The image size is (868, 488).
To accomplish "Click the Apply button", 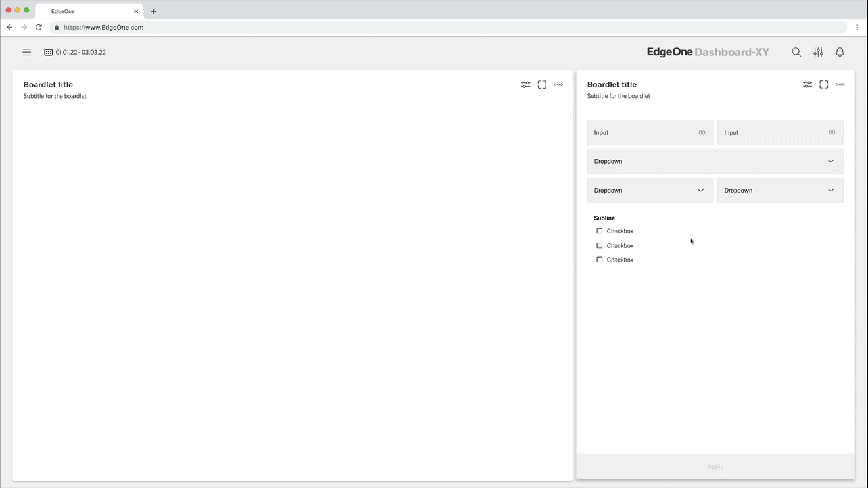I will pos(715,466).
